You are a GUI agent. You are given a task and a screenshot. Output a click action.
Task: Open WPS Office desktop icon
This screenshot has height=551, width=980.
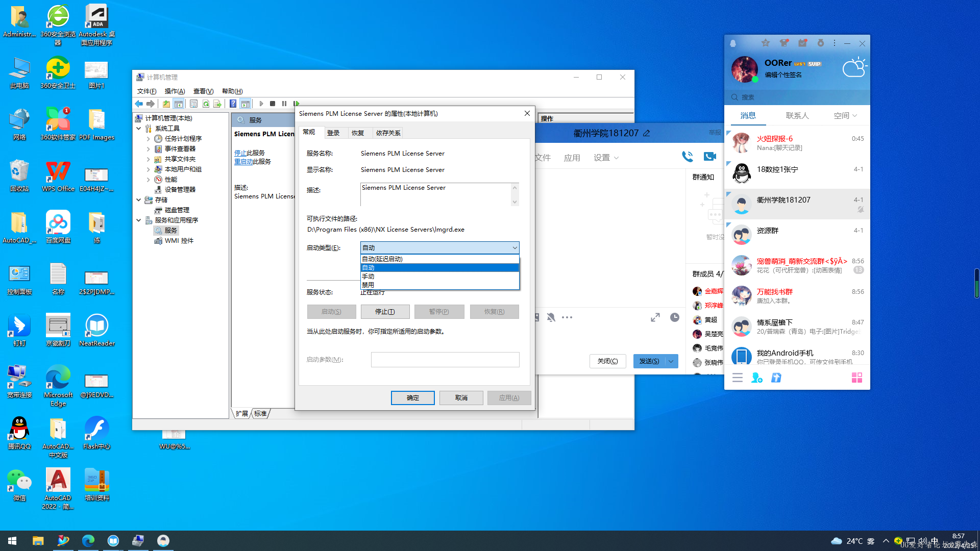click(58, 176)
